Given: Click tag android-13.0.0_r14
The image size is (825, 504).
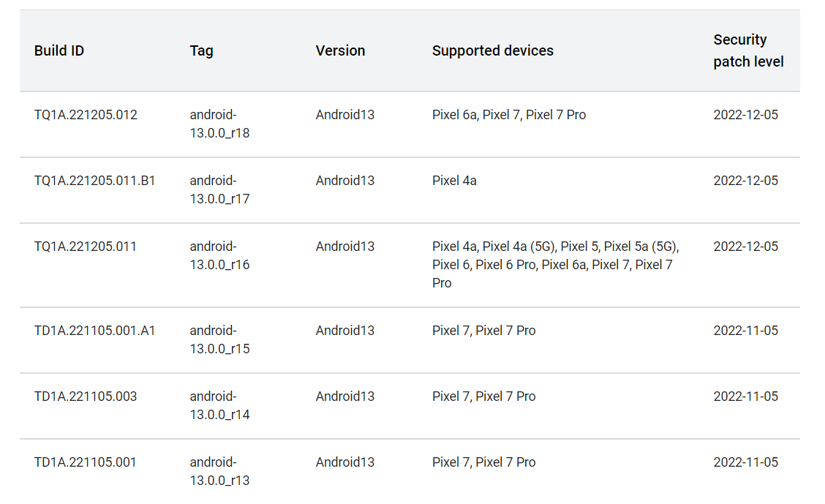Looking at the screenshot, I should click(x=220, y=405).
